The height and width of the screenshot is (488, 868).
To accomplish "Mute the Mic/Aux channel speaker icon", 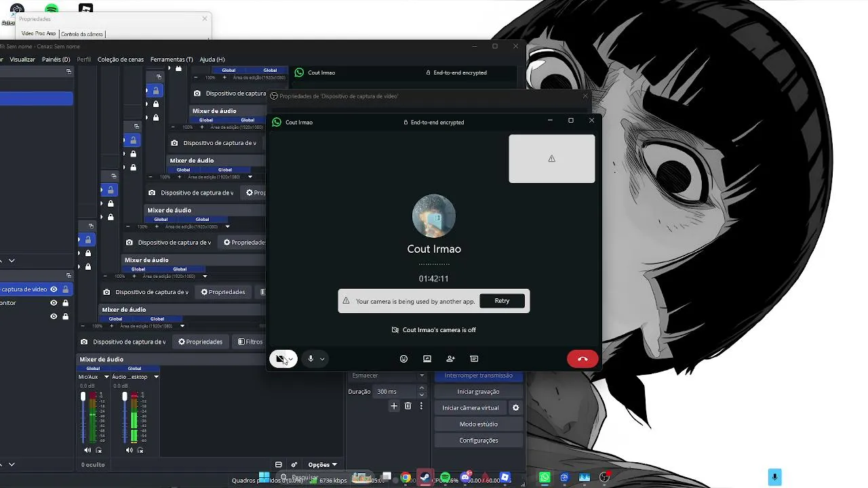I will (87, 450).
